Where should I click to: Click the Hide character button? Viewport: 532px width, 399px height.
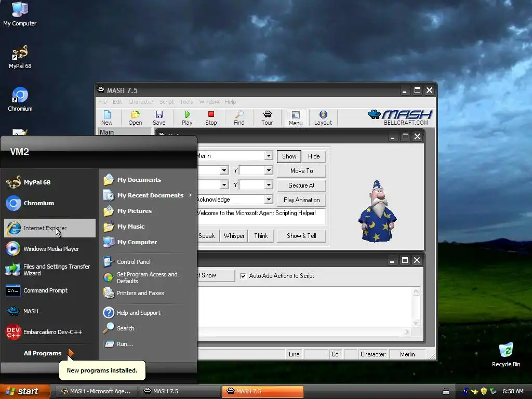[314, 156]
